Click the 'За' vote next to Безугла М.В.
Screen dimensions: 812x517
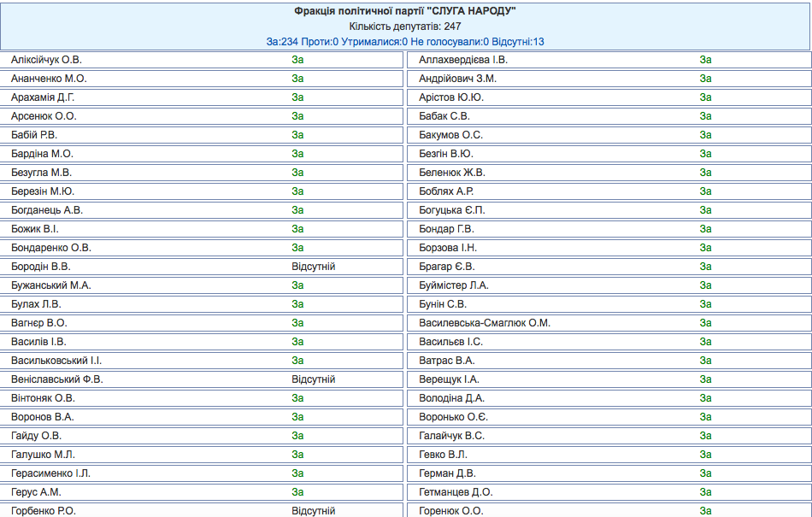click(x=297, y=173)
